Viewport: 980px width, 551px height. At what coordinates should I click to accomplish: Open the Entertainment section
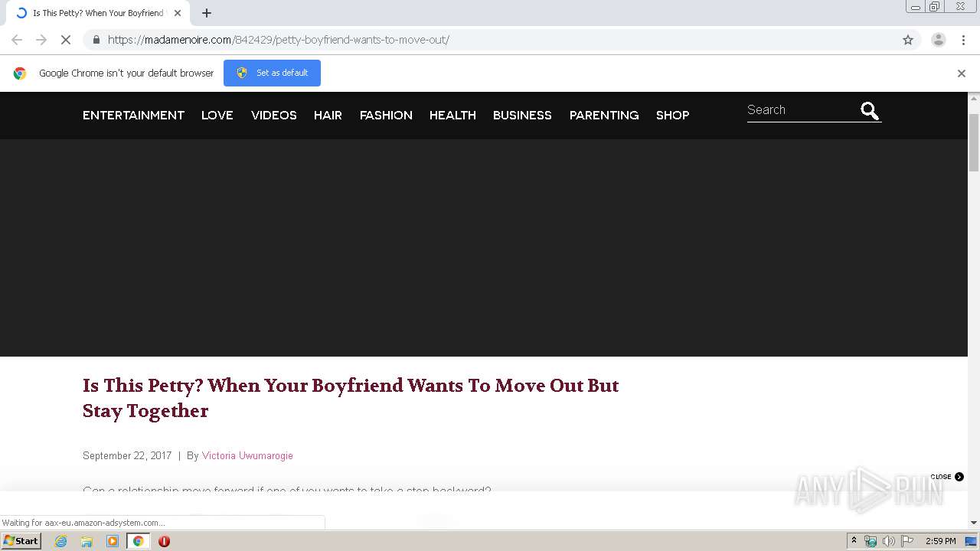[x=133, y=115]
